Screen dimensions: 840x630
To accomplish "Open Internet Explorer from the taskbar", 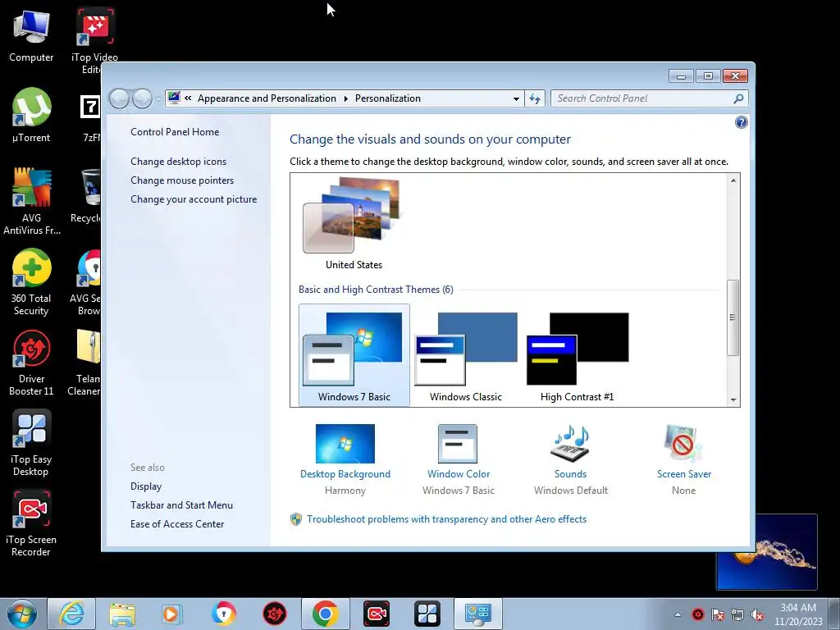I will click(x=71, y=614).
